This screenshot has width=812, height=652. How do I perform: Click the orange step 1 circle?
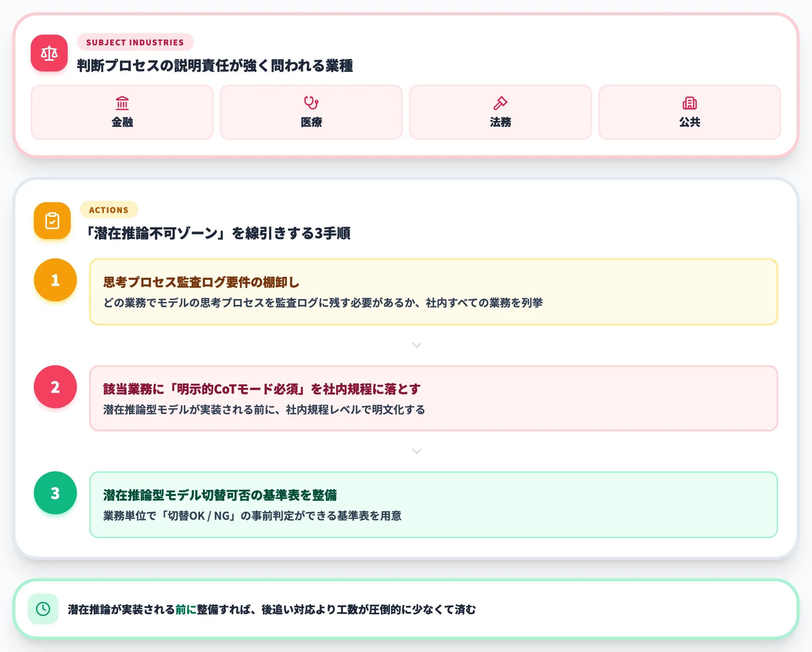point(55,280)
